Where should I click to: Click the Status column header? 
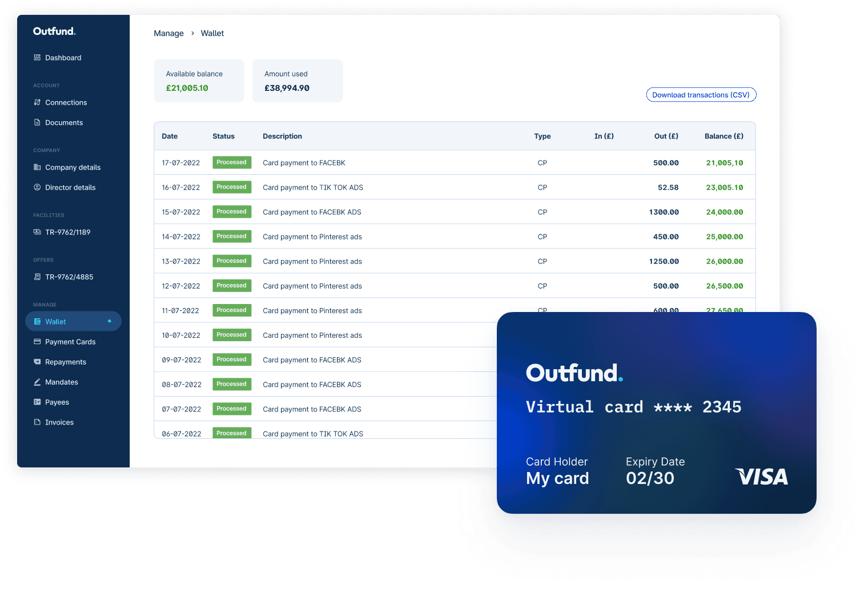point(223,136)
